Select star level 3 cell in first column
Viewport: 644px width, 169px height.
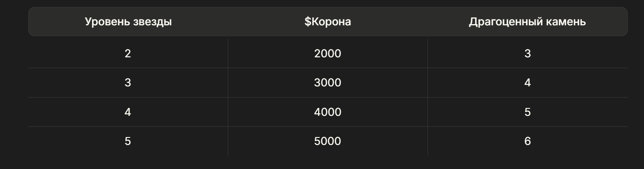[128, 83]
